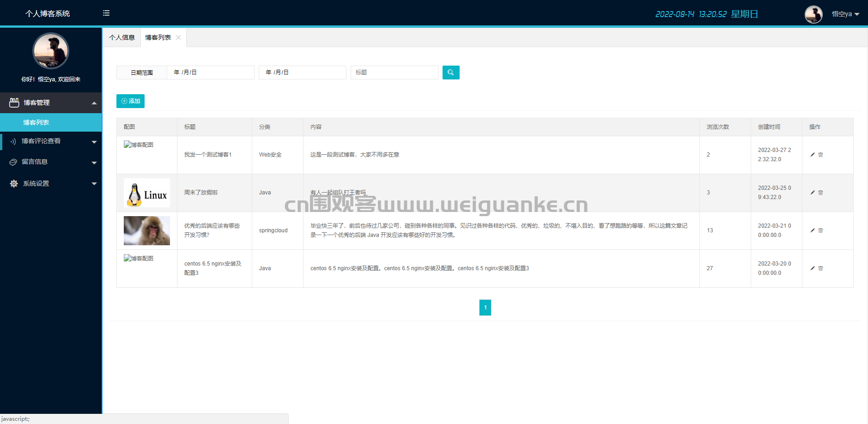Click the category cell springcloud

pos(273,230)
